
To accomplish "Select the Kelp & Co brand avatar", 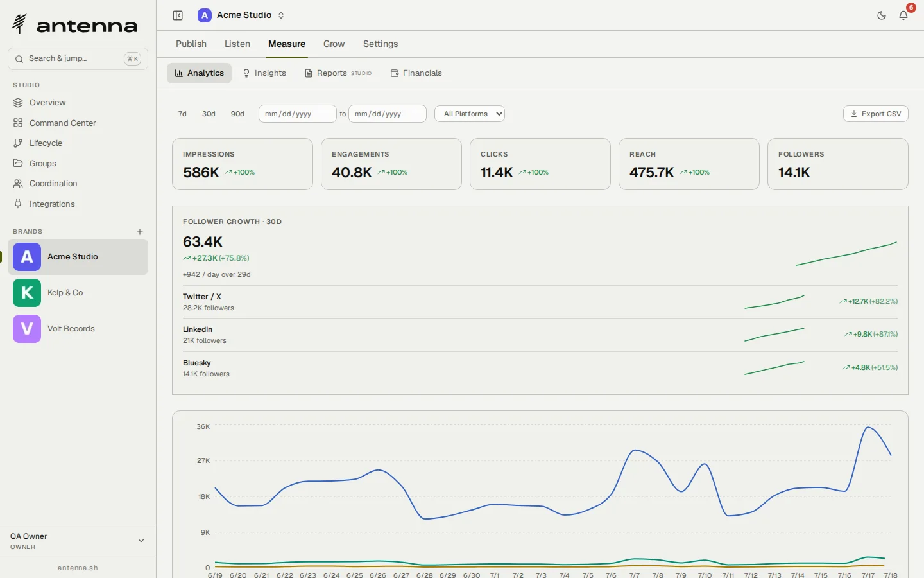I will pos(27,293).
